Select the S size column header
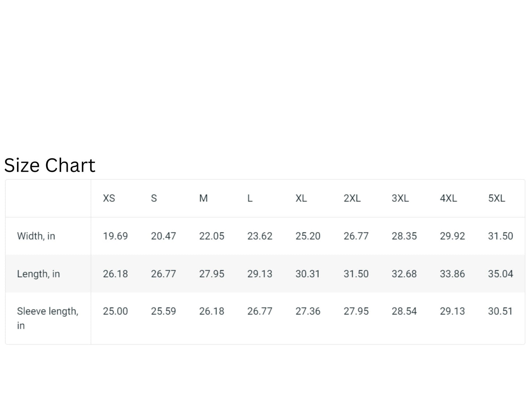 [x=154, y=199]
